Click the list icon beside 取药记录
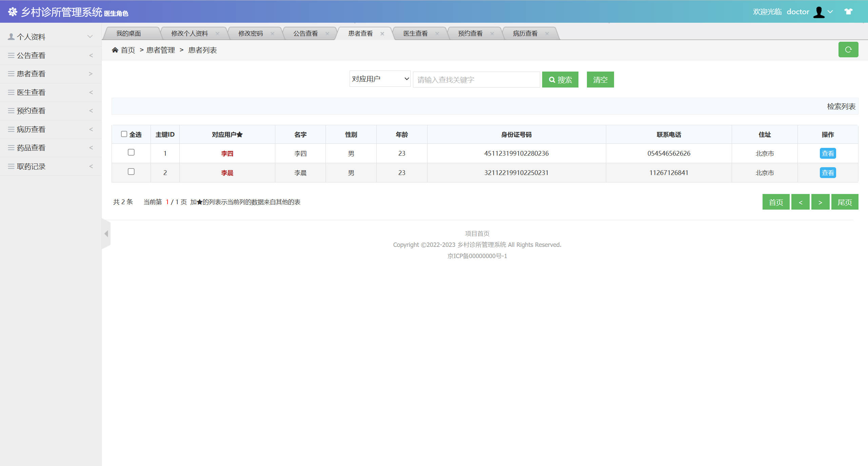This screenshot has height=466, width=868. 11,166
